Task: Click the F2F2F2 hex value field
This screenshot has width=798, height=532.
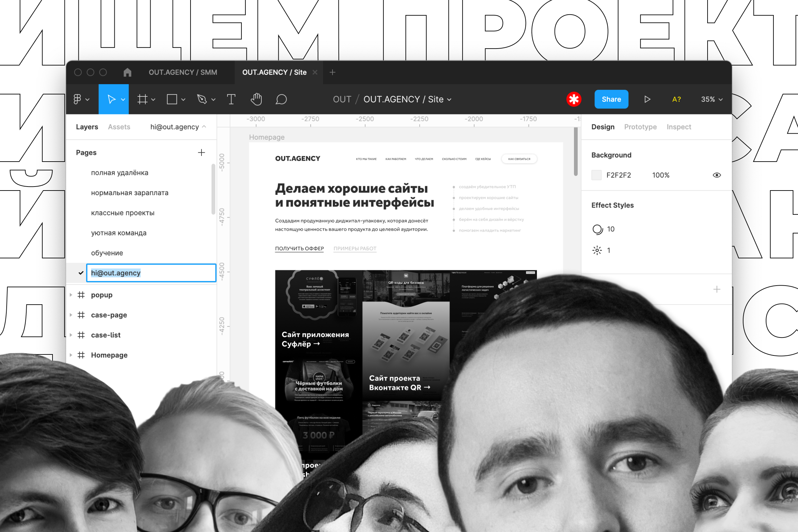Action: [618, 175]
